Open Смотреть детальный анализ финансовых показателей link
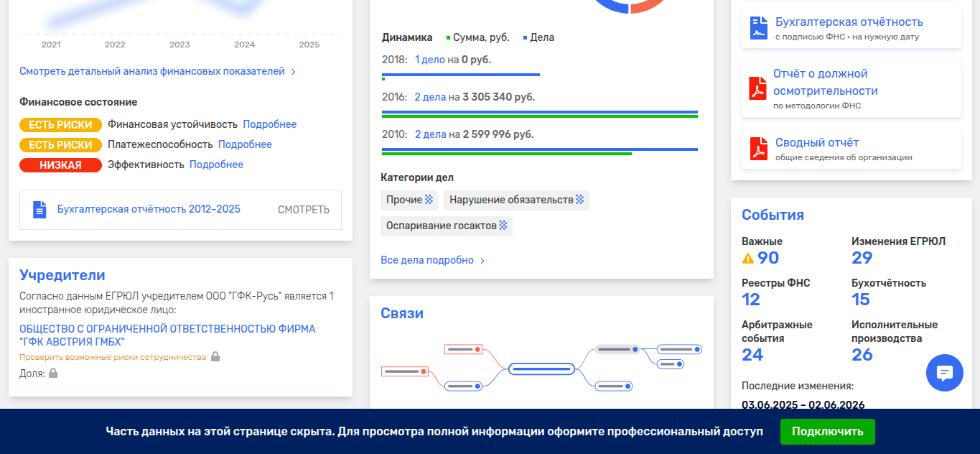 tap(152, 71)
